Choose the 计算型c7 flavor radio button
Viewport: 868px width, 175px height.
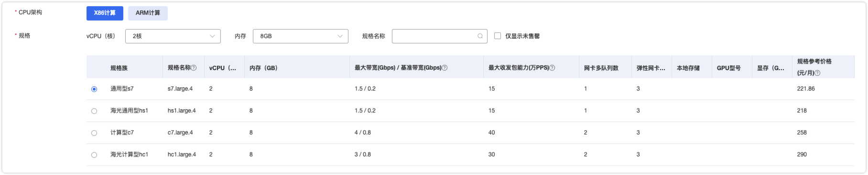pyautogui.click(x=94, y=133)
